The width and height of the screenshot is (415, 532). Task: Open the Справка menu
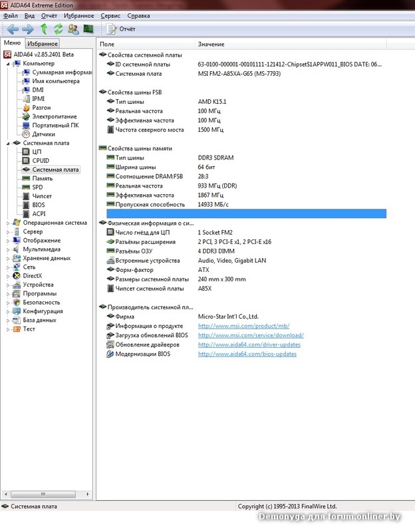(138, 15)
